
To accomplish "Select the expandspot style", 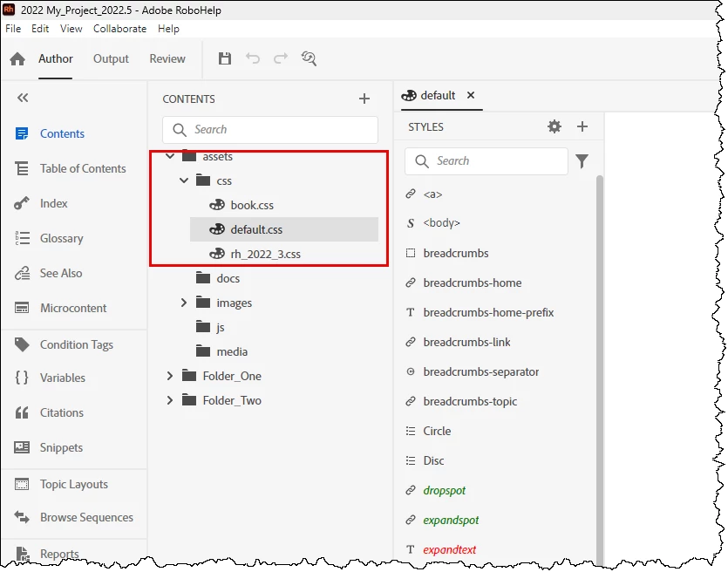I will coord(441,520).
